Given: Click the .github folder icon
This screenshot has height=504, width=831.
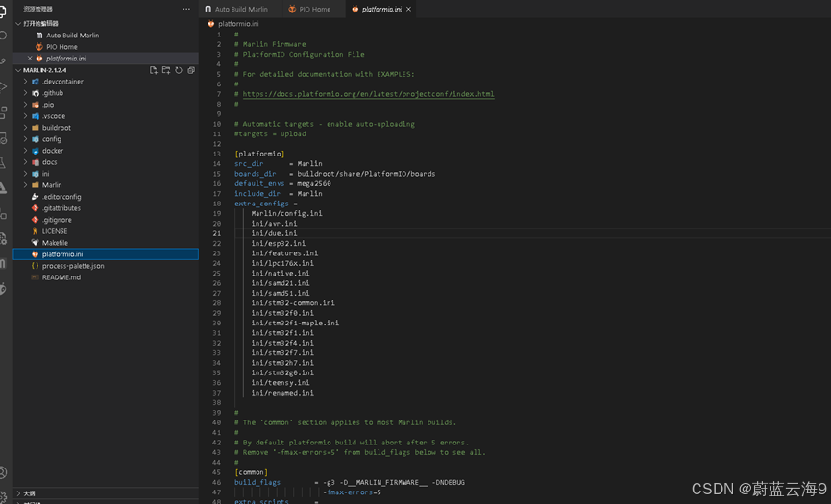Looking at the screenshot, I should pyautogui.click(x=35, y=93).
